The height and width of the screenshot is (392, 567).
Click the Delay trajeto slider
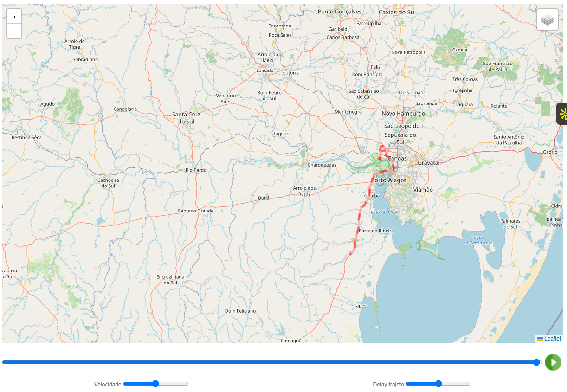pyautogui.click(x=438, y=384)
